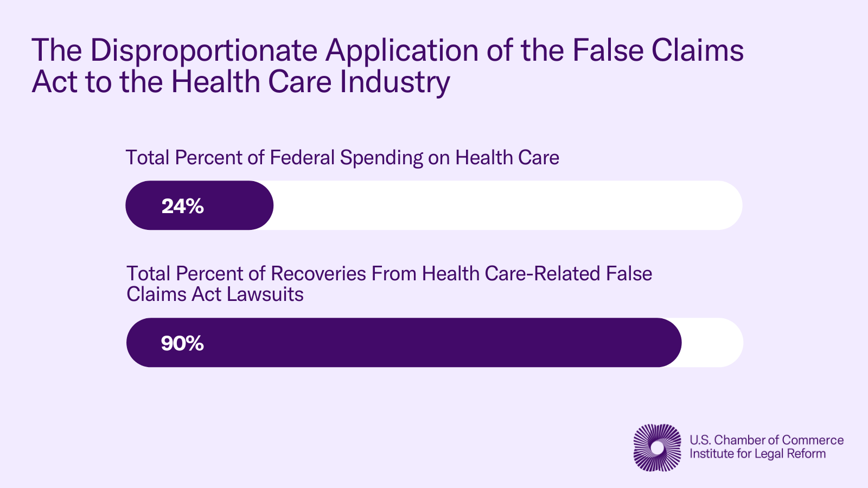Click the middle of the dark 90% fill

[404, 343]
